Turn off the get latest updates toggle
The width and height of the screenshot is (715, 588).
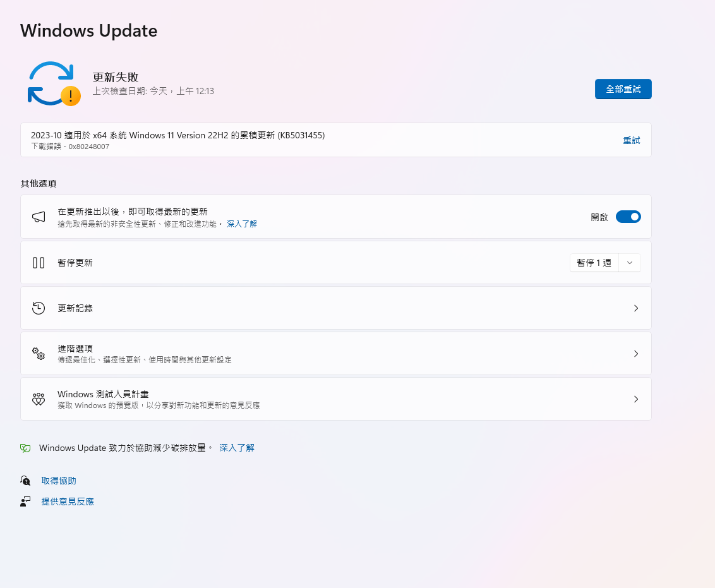(628, 217)
